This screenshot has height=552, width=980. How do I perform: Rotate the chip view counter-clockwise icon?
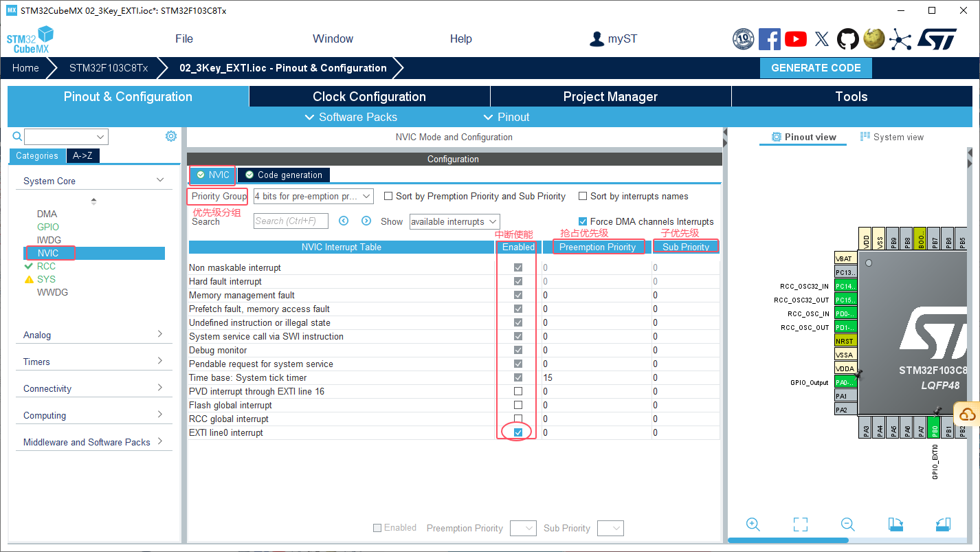(x=943, y=525)
